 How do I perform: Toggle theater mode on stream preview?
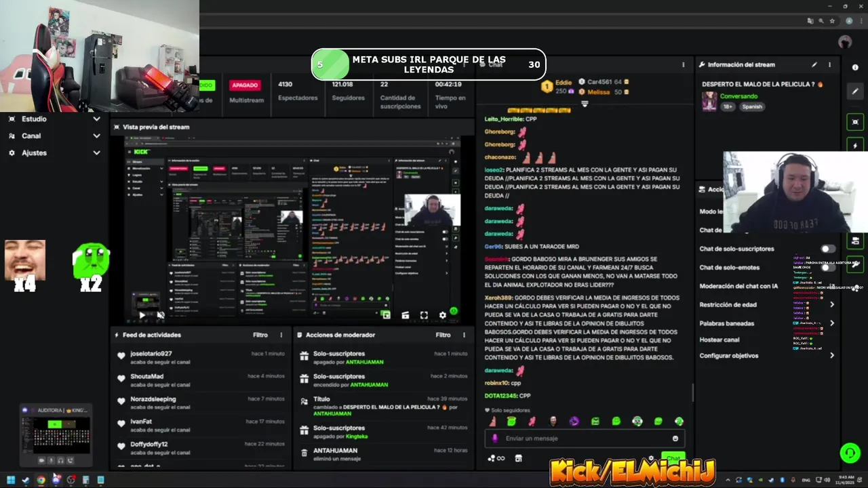[405, 315]
